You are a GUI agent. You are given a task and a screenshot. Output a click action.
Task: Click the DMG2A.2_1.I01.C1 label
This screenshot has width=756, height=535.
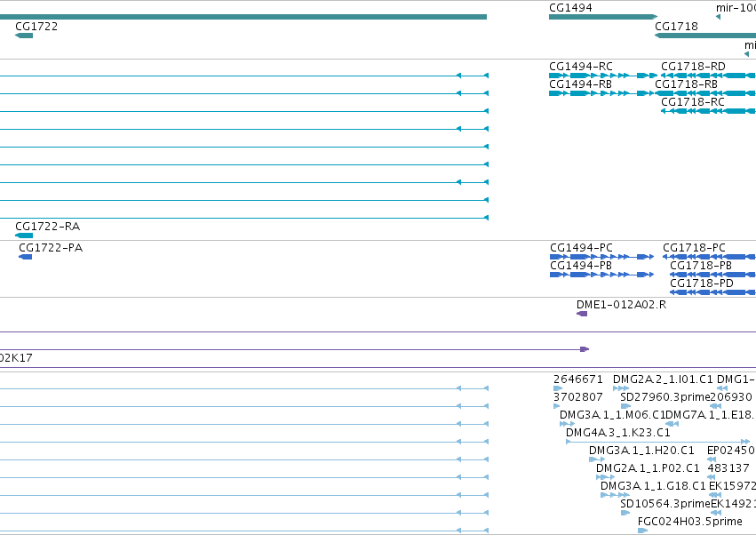click(x=663, y=379)
